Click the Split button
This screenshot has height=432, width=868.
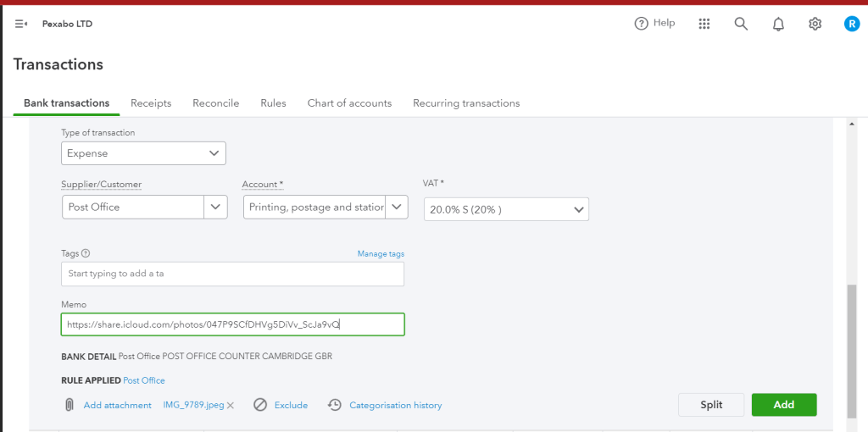pos(711,405)
